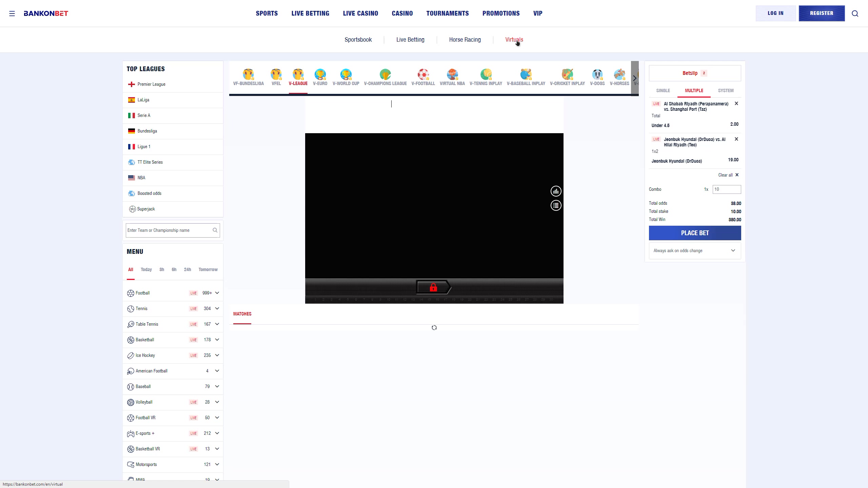Expand the Ice Hockey category chevron
The width and height of the screenshot is (868, 488).
pos(217,355)
